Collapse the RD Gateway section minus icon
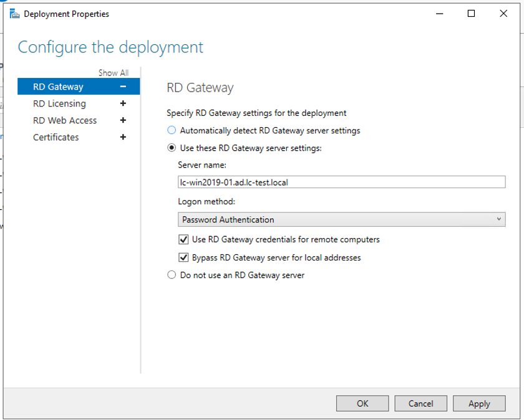Viewport: 524px width, 420px height. (123, 87)
